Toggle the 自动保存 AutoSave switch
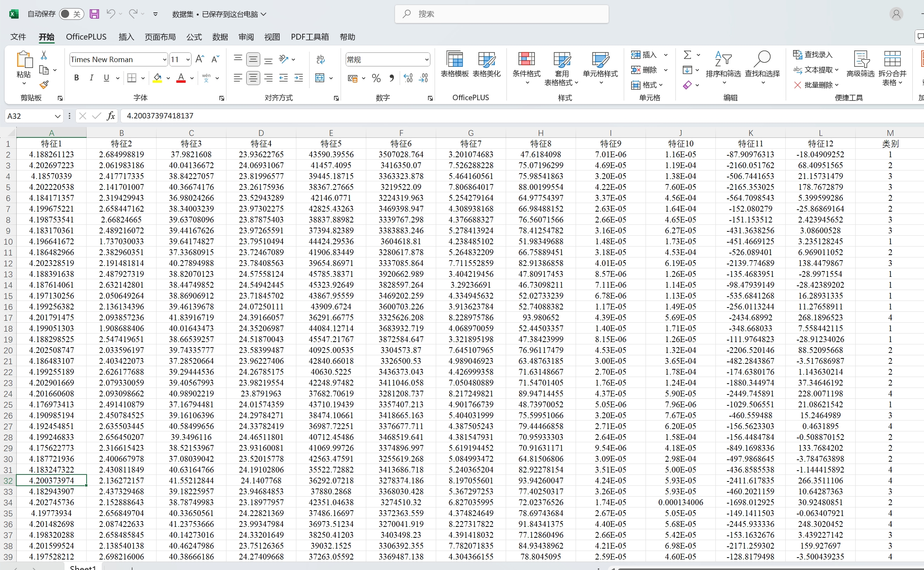 click(71, 14)
